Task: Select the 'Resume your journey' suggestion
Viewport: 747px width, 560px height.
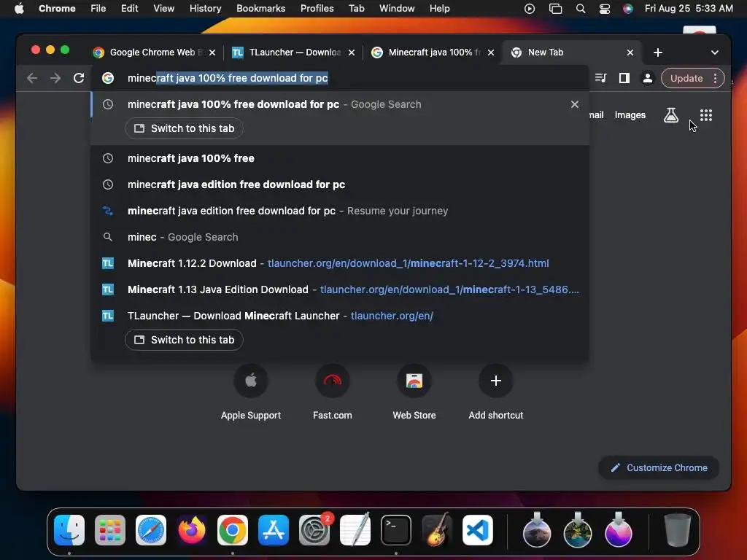Action: 340,211
